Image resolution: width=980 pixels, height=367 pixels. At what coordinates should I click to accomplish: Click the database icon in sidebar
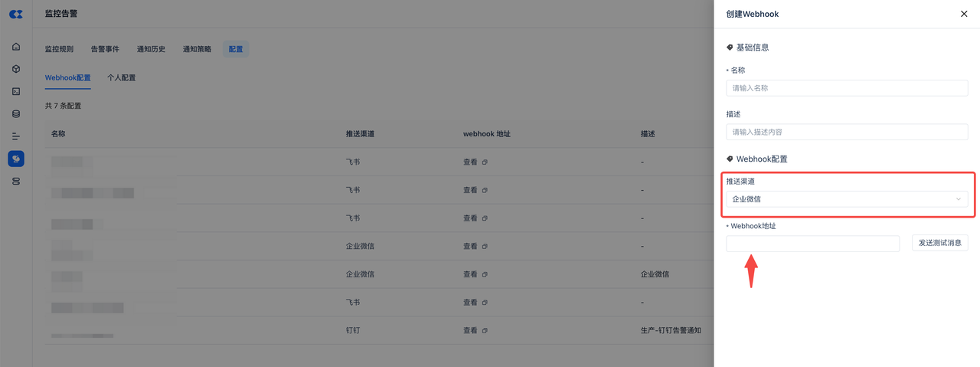pyautogui.click(x=16, y=114)
